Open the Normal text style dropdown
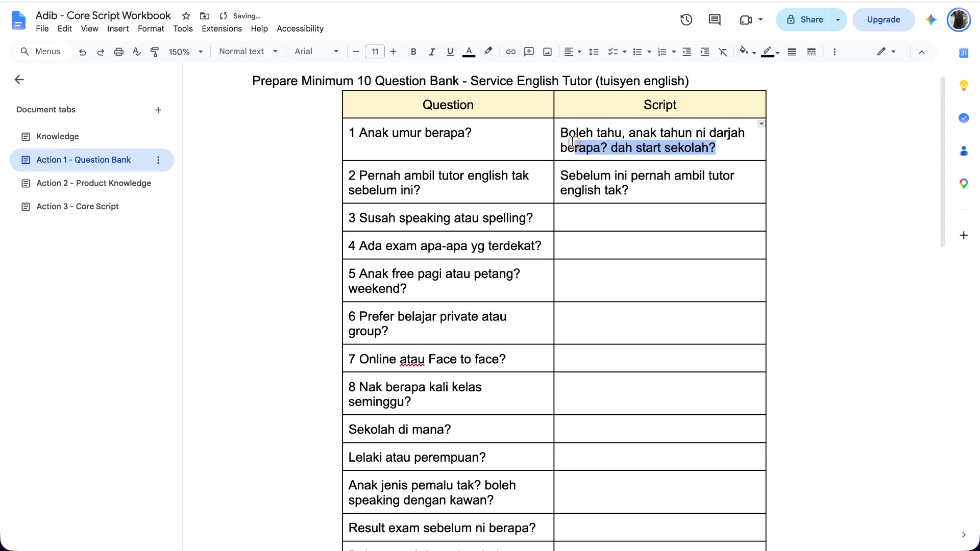This screenshot has width=980, height=551. 249,52
